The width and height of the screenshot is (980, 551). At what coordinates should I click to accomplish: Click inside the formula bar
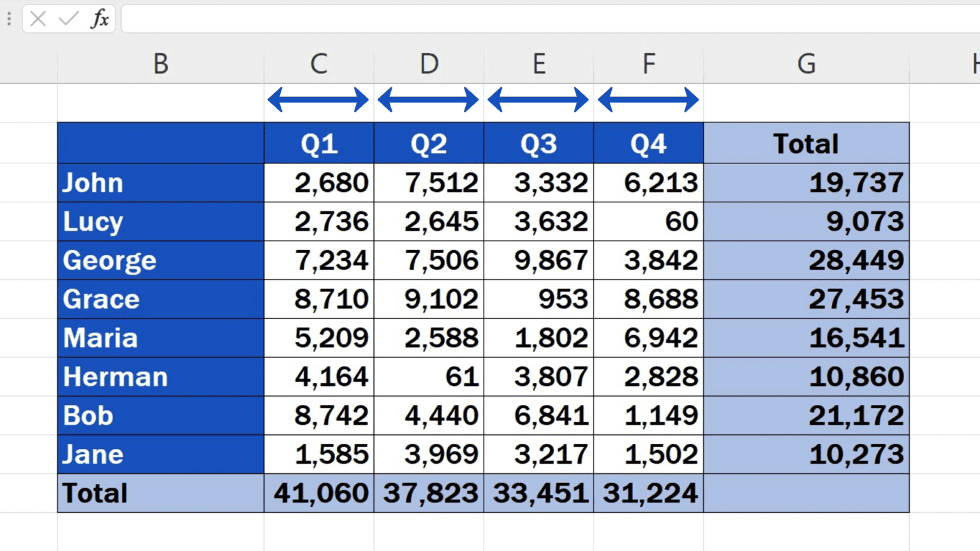pyautogui.click(x=447, y=18)
